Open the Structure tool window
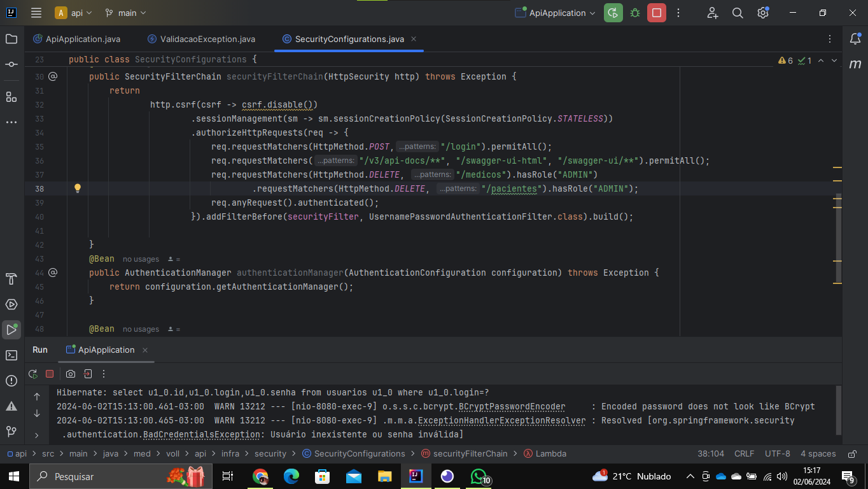 click(11, 97)
